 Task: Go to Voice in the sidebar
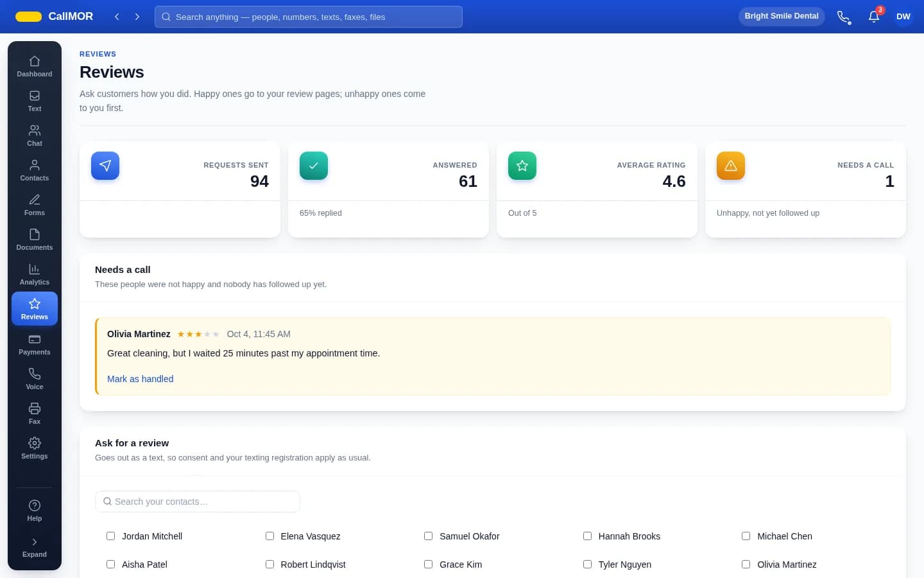(35, 379)
